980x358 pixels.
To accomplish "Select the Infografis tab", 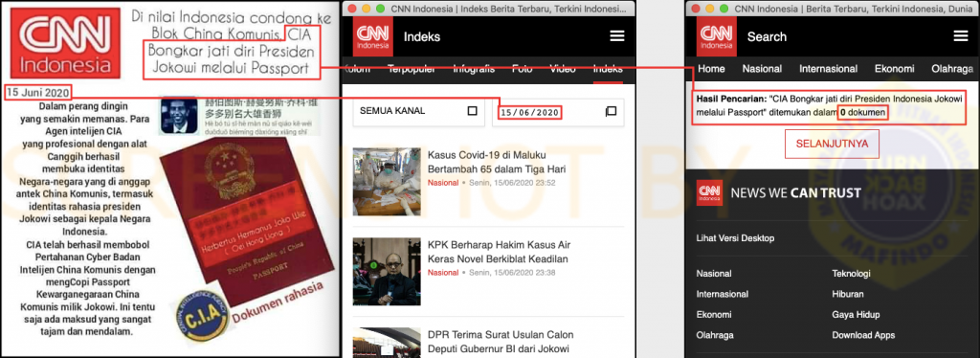I will 473,69.
